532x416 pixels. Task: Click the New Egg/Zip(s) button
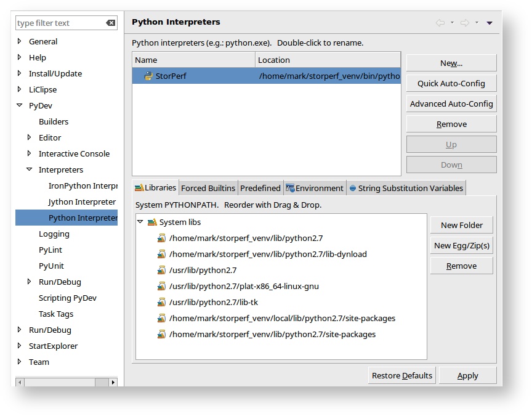[x=461, y=246]
